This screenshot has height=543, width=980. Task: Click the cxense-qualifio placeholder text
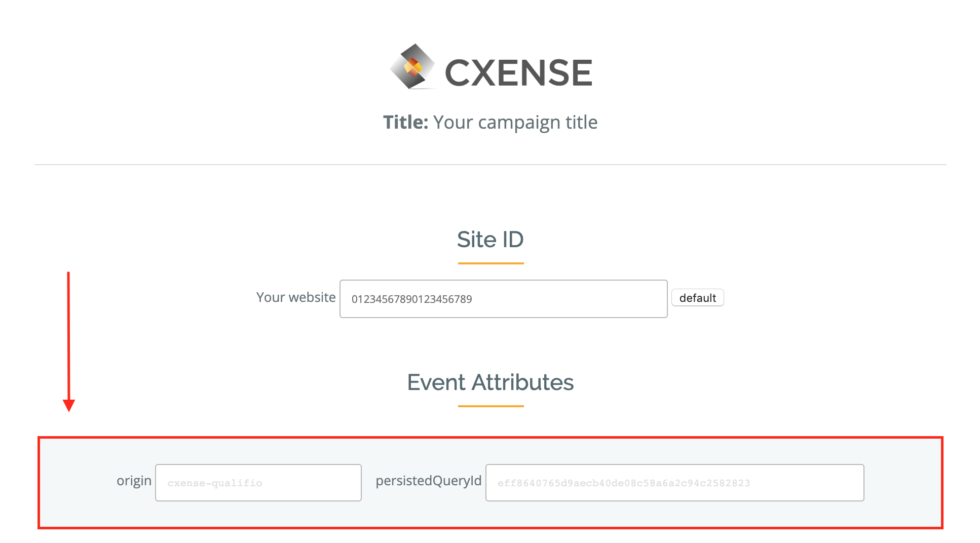[x=215, y=483]
